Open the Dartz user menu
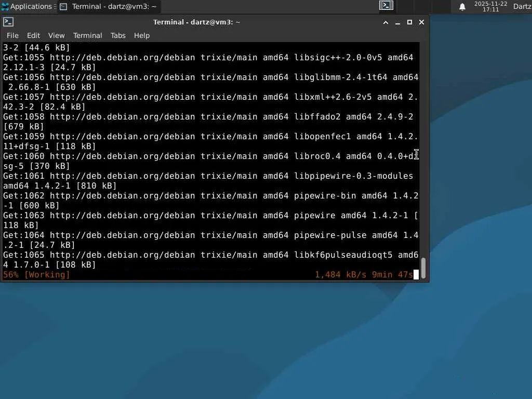This screenshot has width=532, height=399. tap(522, 6)
